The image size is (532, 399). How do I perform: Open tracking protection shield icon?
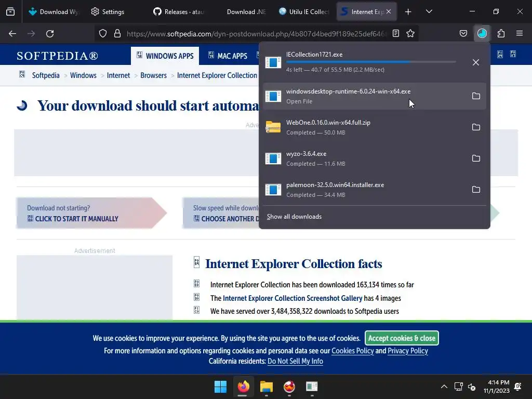pos(103,33)
